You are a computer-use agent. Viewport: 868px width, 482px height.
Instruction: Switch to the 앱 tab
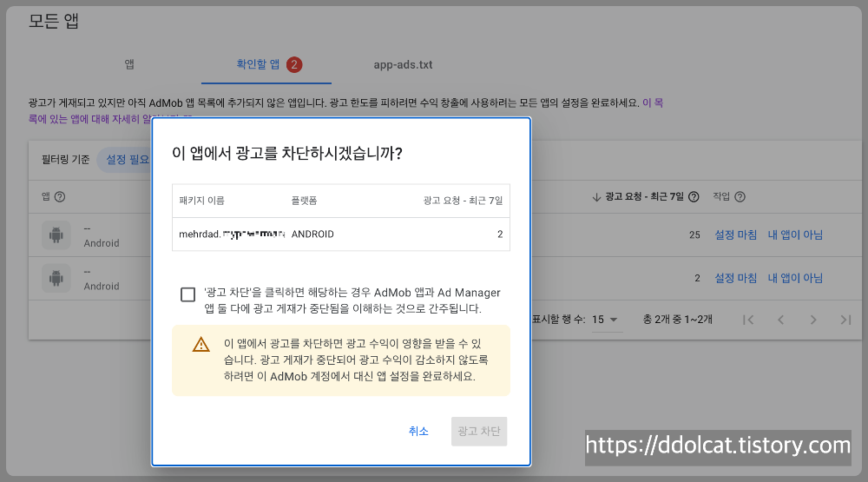pyautogui.click(x=129, y=65)
